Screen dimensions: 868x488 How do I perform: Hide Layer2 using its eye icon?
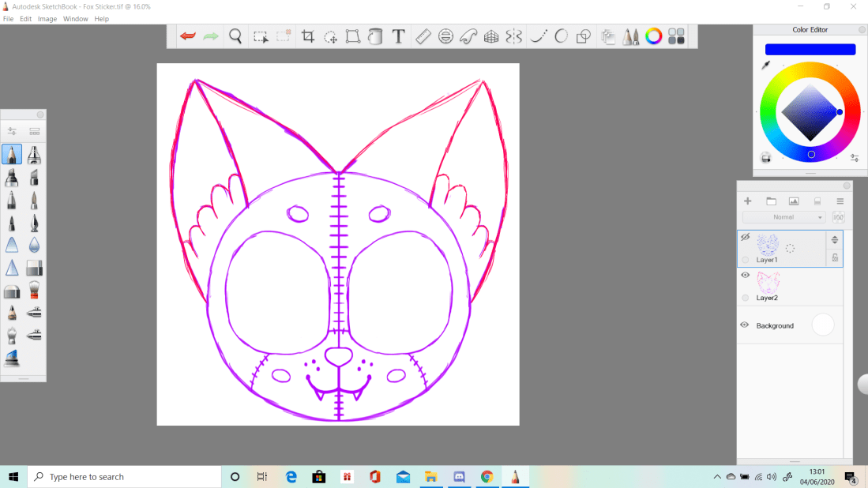pyautogui.click(x=745, y=276)
